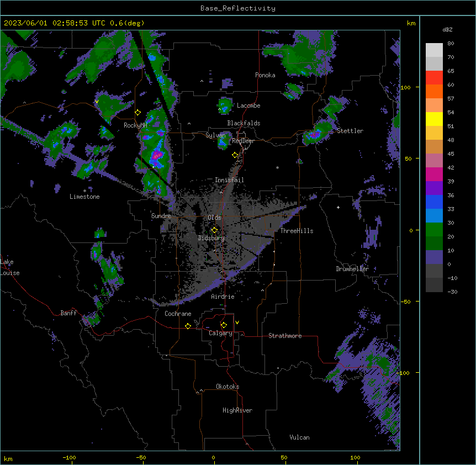Click the Strathmore label
476x465 pixels.
coord(285,336)
